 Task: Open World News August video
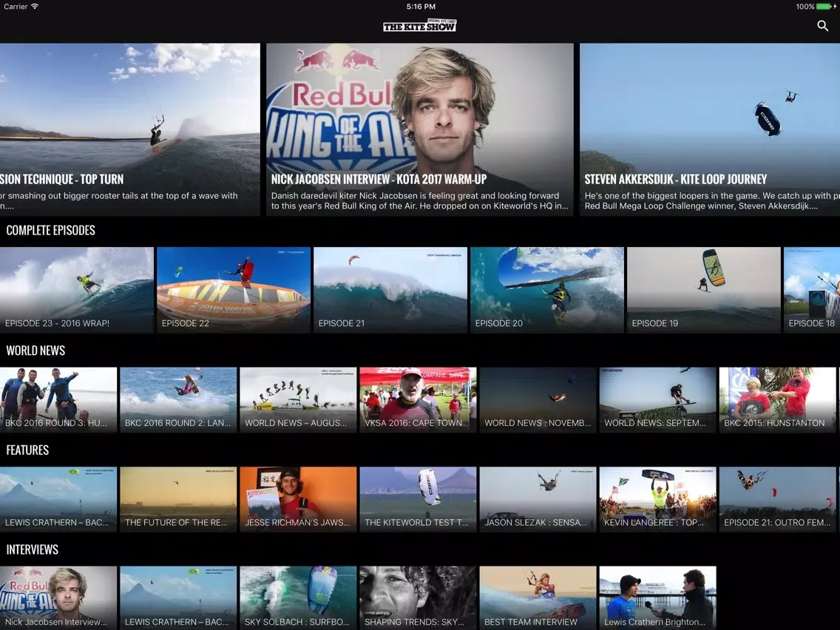(298, 399)
